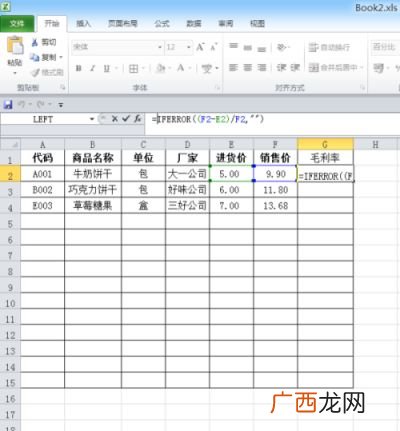This screenshot has width=400, height=431.
Task: Select column G header
Action: pyautogui.click(x=325, y=144)
